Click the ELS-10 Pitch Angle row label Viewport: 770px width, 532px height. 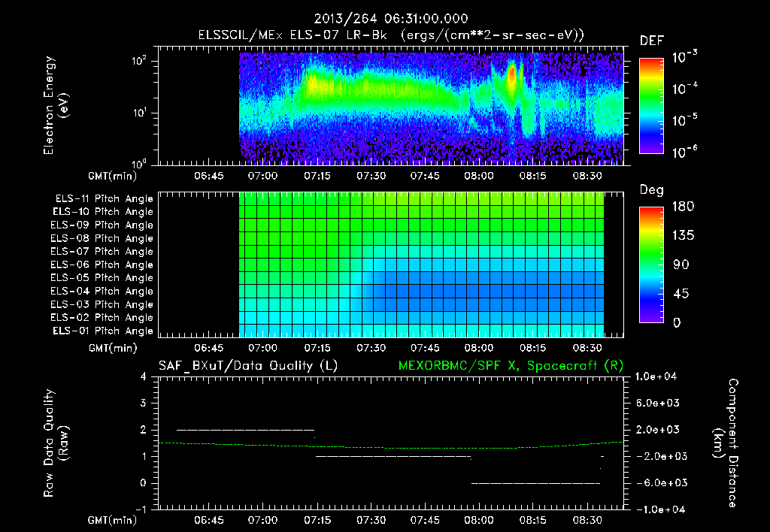click(103, 212)
